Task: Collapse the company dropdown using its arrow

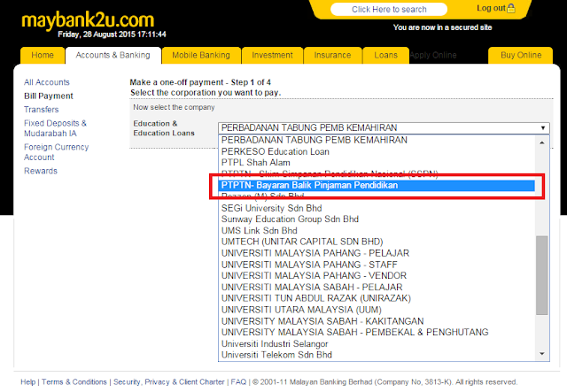Action: click(x=542, y=128)
